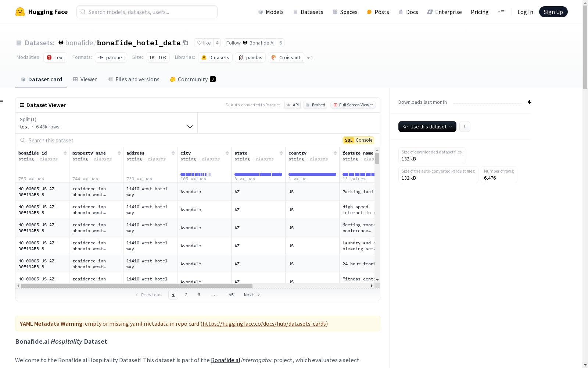Go to page 3 of the table
The width and height of the screenshot is (588, 368).
[199, 295]
